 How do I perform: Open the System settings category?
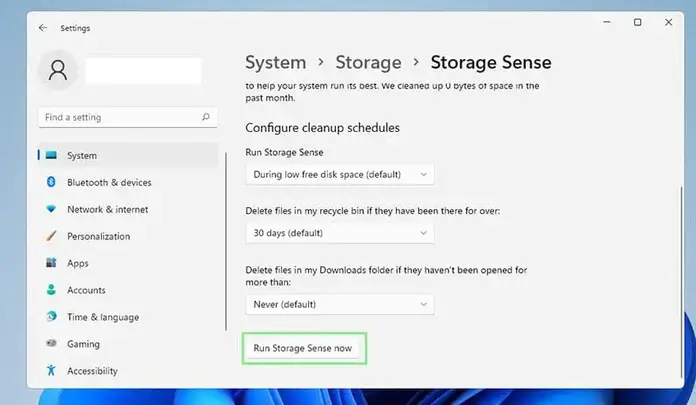pos(128,155)
